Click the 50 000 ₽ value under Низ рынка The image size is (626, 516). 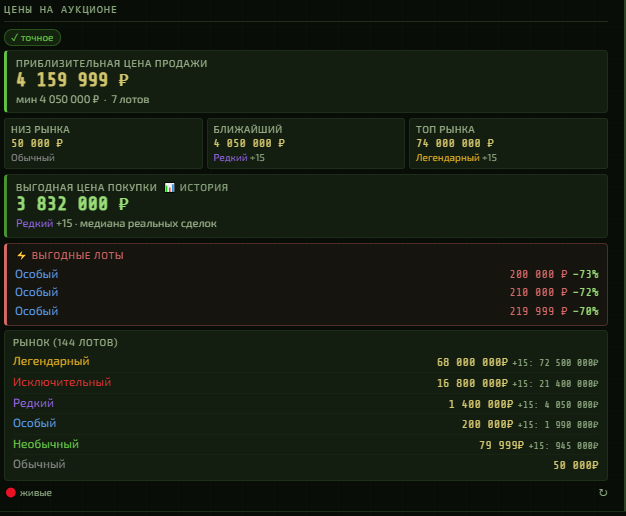click(37, 143)
